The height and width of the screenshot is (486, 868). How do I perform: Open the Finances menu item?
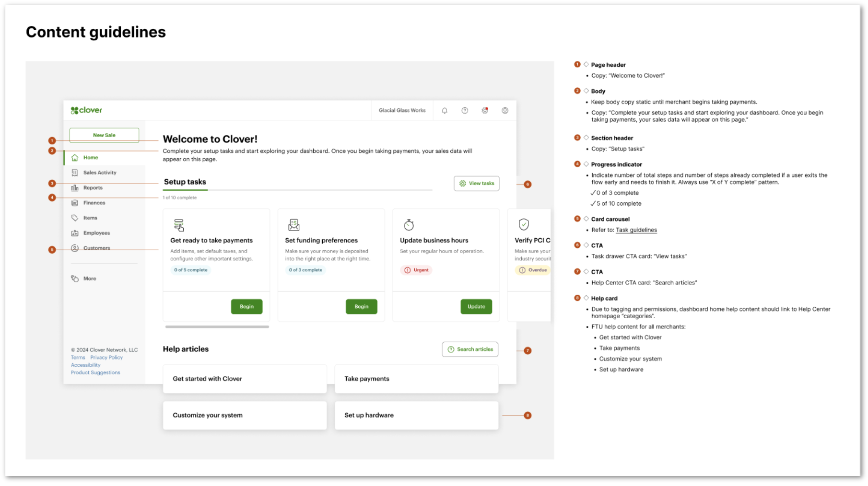[x=104, y=203]
